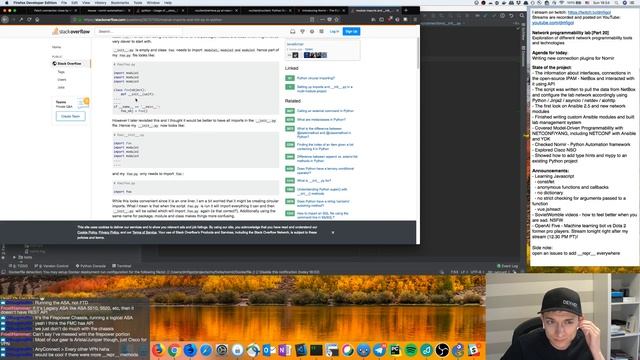Screen dimensions: 640x360
Task: Open the Python launcher icon in the Dock
Action: pyautogui.click(x=458, y=350)
